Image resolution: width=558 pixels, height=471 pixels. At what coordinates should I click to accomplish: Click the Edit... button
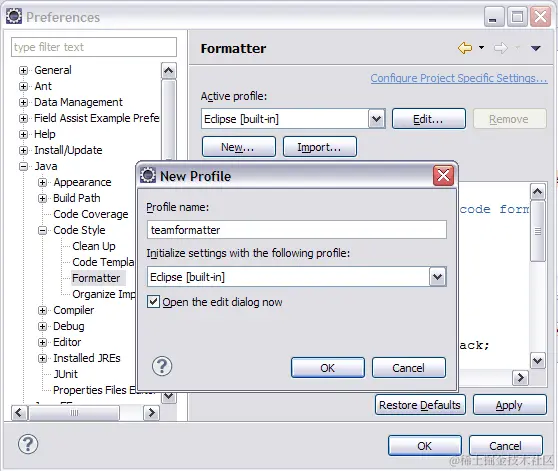click(428, 119)
